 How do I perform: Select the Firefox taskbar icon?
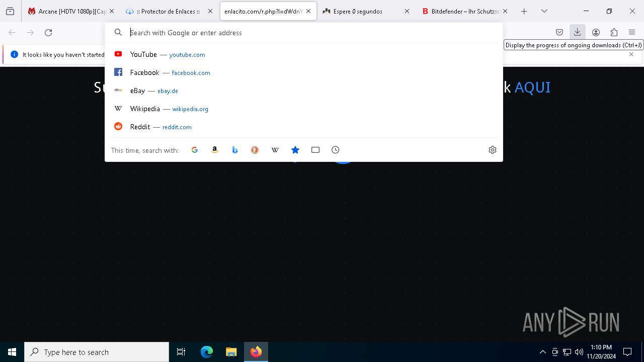coord(256,352)
